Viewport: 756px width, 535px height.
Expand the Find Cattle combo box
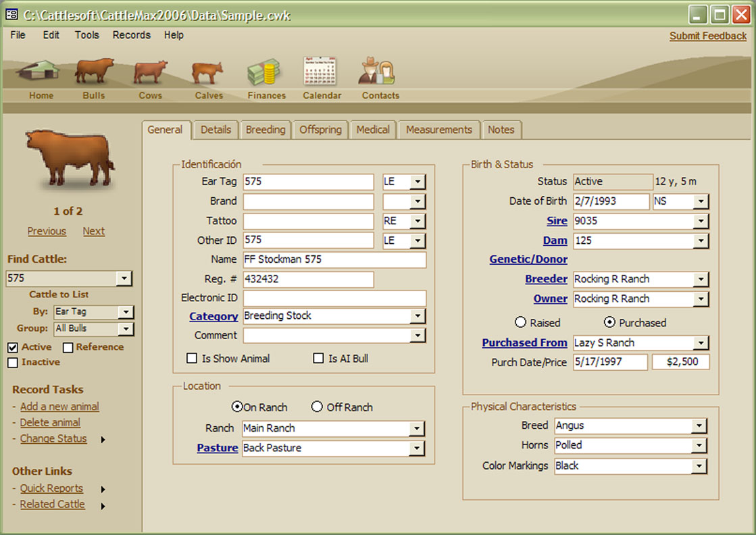tap(124, 278)
